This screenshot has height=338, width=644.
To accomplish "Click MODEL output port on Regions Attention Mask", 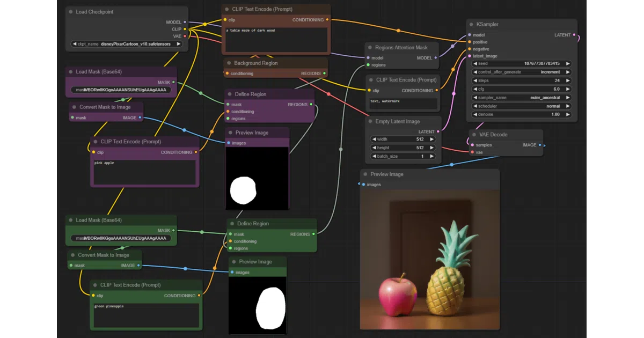I will click(x=436, y=58).
